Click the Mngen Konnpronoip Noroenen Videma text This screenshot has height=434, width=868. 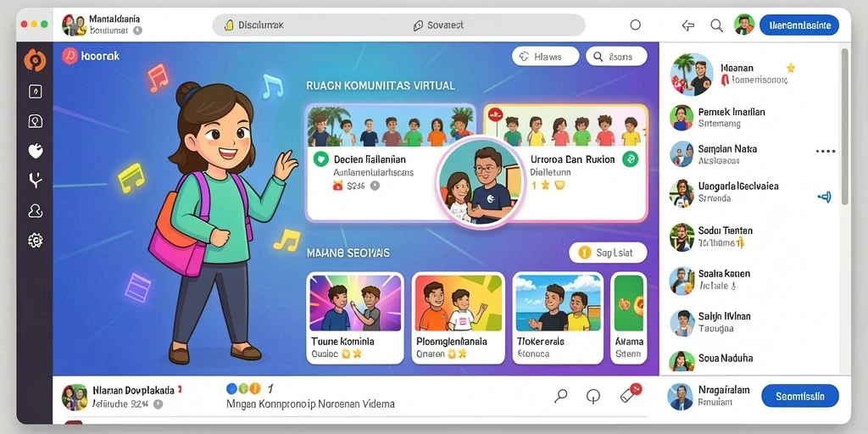pos(310,404)
